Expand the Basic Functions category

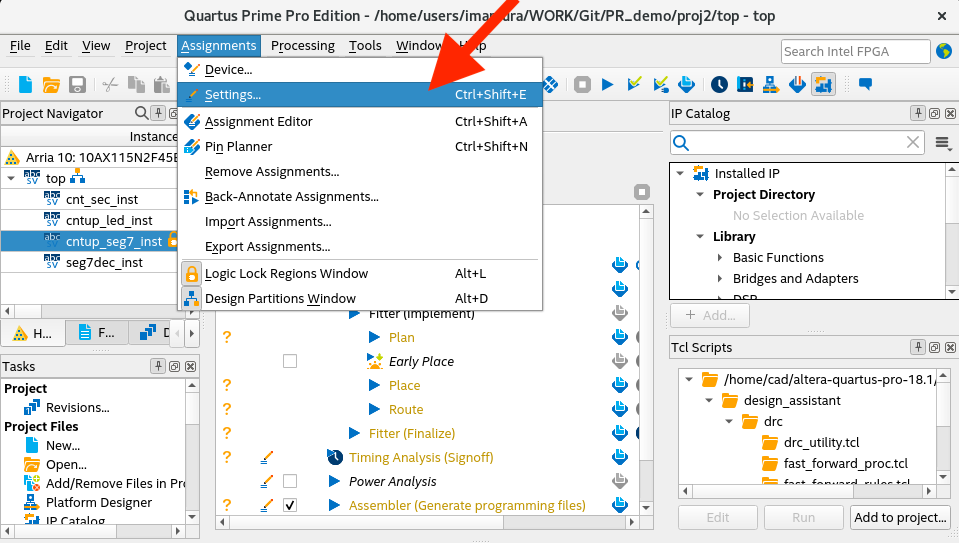tap(720, 257)
